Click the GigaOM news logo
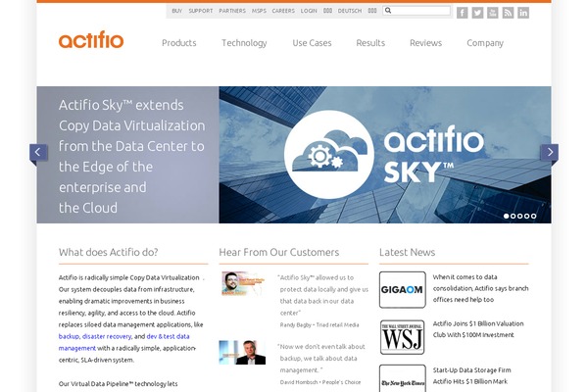This screenshot has height=392, width=588. point(403,290)
